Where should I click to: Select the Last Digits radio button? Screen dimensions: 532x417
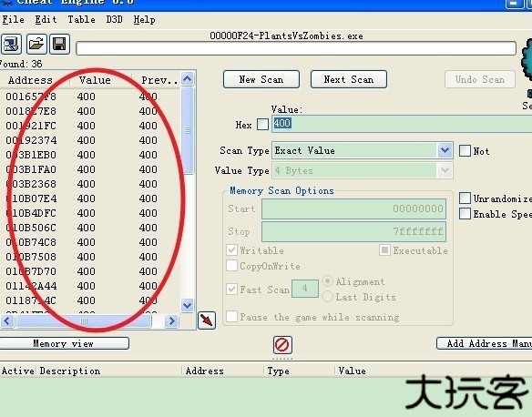[327, 297]
